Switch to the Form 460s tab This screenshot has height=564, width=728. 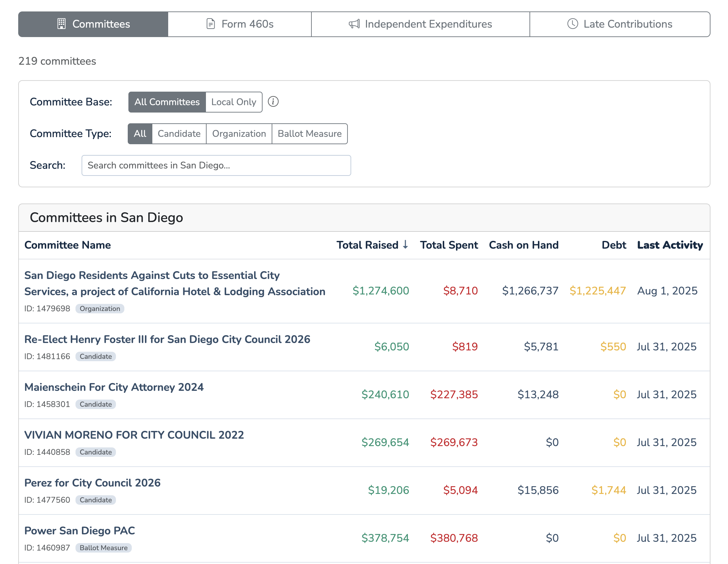[240, 24]
